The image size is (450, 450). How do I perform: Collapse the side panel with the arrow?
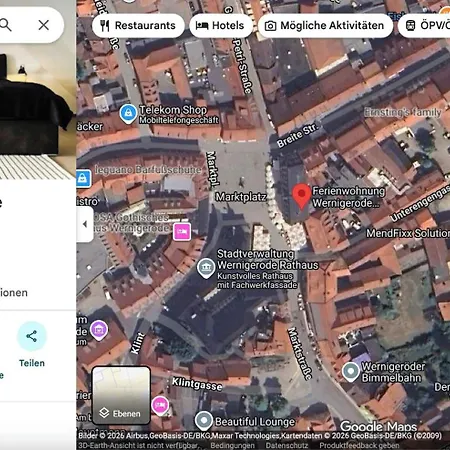(x=85, y=224)
